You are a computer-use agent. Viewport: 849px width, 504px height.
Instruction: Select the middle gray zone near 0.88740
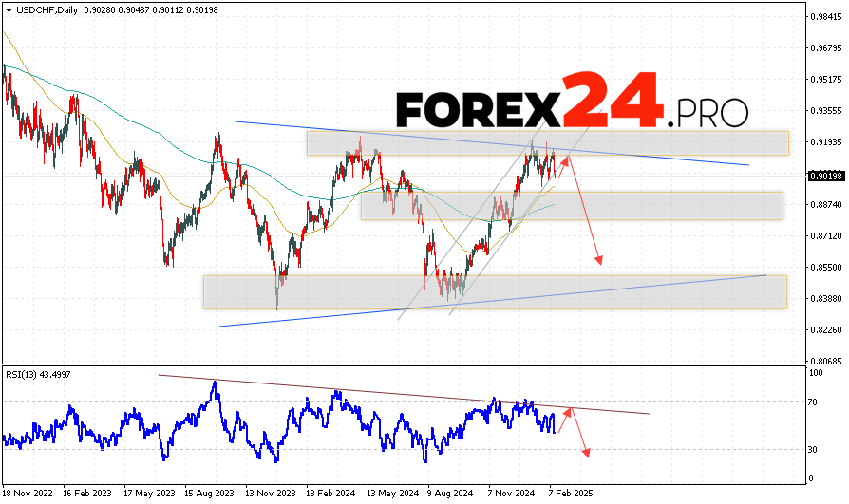(665, 206)
